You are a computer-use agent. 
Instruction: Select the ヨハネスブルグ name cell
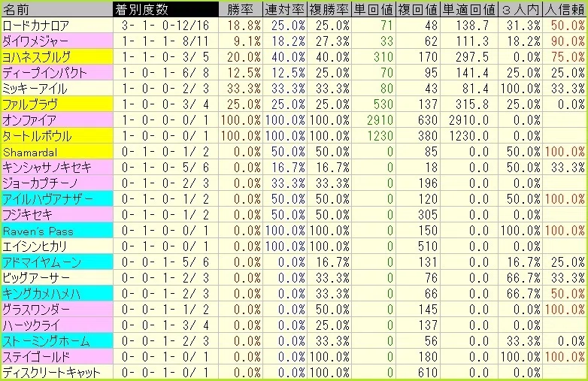tap(56, 57)
